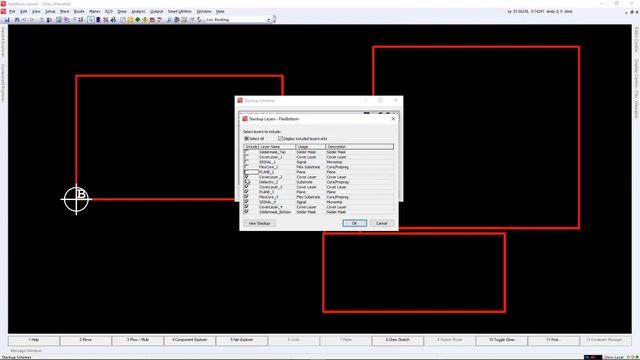
Task: Open the Message Window tab
Action: coord(26,351)
